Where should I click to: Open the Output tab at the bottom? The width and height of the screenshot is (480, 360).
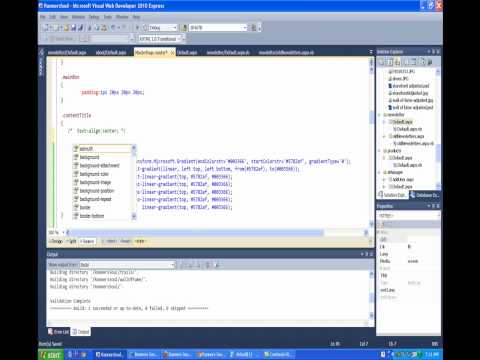[81, 332]
